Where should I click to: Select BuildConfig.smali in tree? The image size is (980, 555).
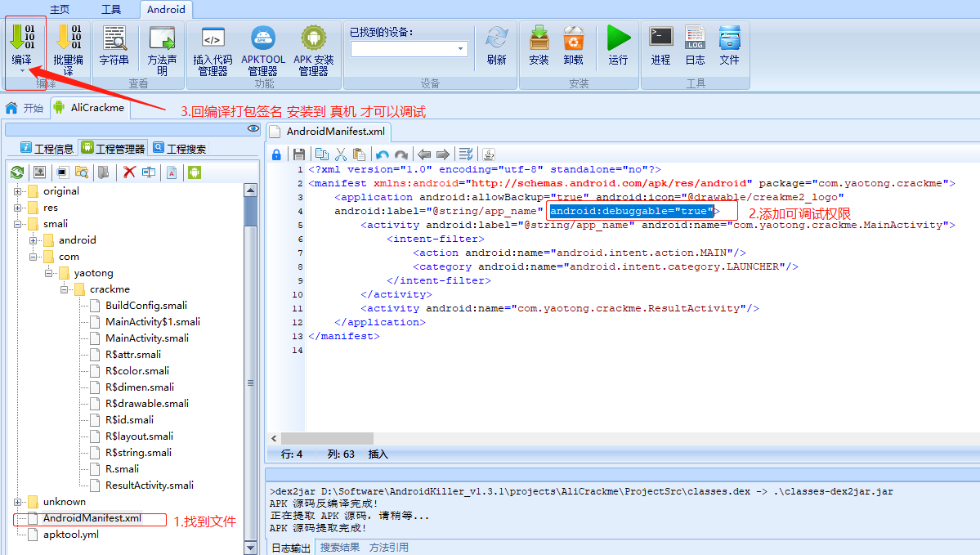pos(146,306)
